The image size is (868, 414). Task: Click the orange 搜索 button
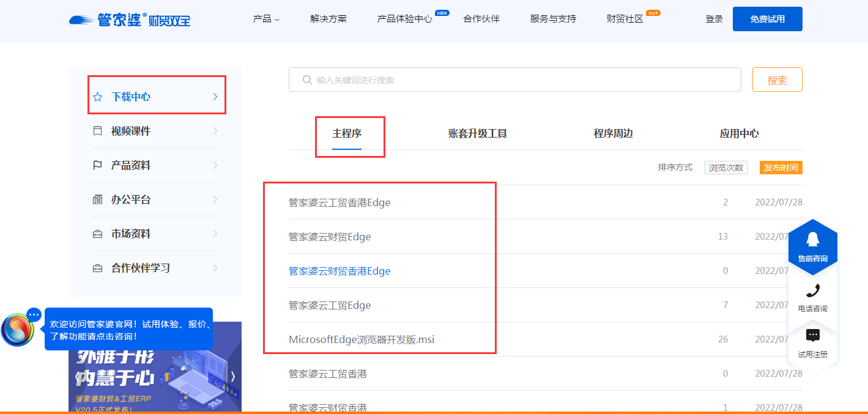(x=777, y=79)
